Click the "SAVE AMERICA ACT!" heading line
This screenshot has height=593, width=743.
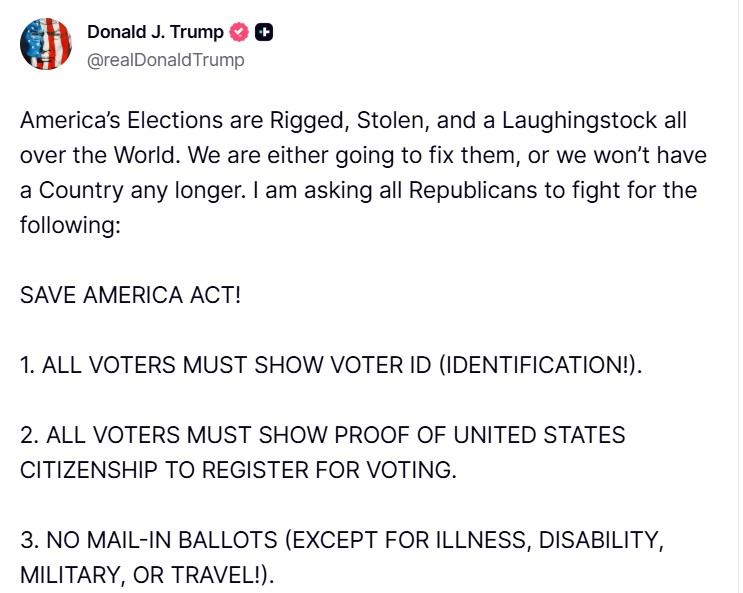coord(130,297)
